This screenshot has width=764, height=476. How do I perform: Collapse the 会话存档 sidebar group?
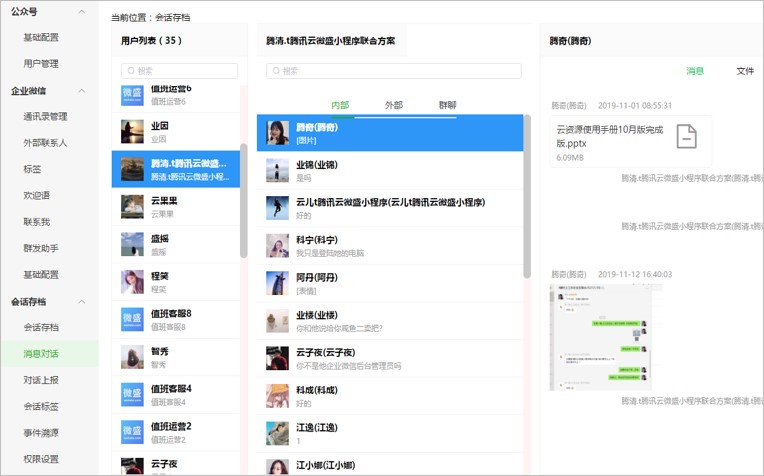[82, 301]
